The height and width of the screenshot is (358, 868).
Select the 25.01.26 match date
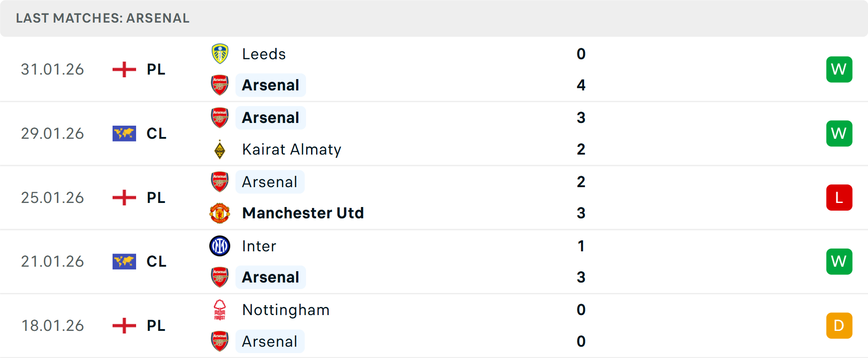(52, 198)
